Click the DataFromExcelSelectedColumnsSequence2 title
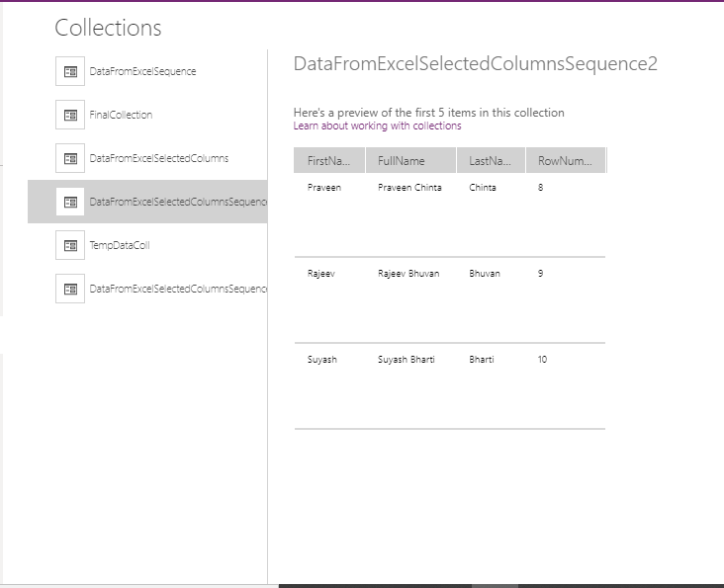 coord(475,63)
